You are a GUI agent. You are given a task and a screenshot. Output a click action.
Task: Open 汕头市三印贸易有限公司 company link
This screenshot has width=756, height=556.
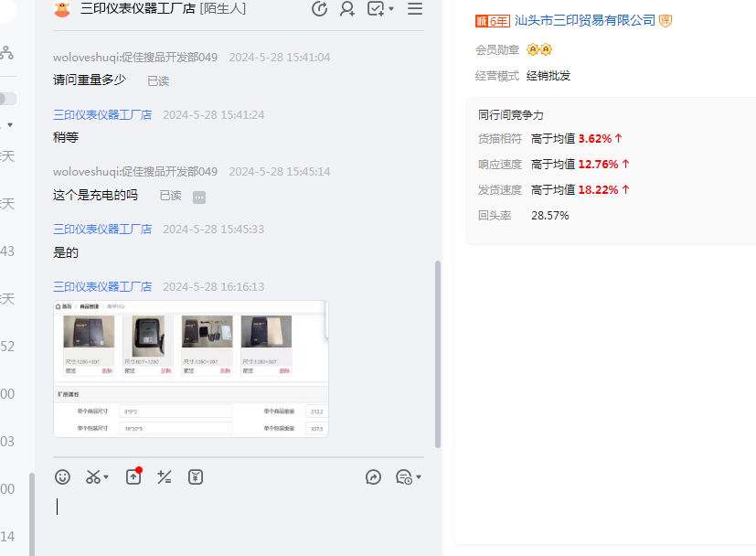pyautogui.click(x=585, y=20)
